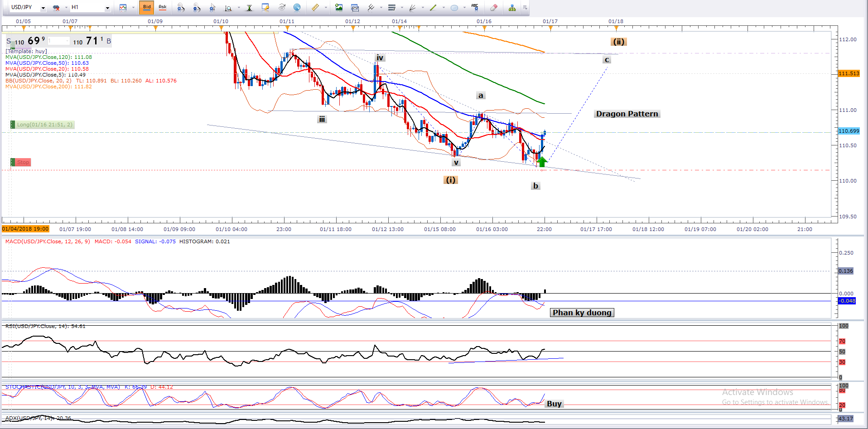Click the Zoom Out magnifier icon
This screenshot has width=868, height=429.
196,7
